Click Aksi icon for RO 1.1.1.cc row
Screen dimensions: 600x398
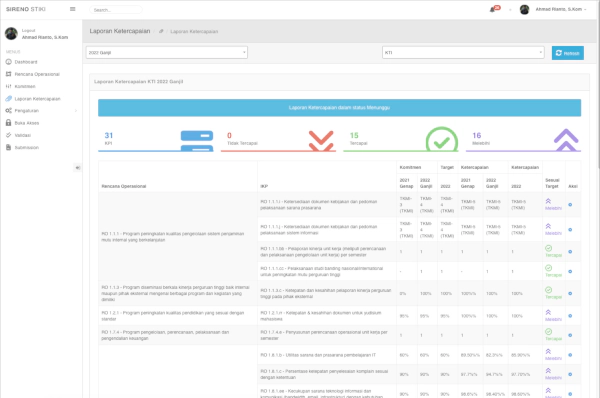570,271
